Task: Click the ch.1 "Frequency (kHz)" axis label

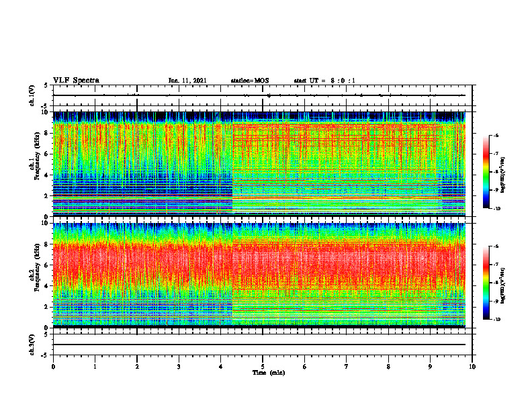Action: click(37, 156)
